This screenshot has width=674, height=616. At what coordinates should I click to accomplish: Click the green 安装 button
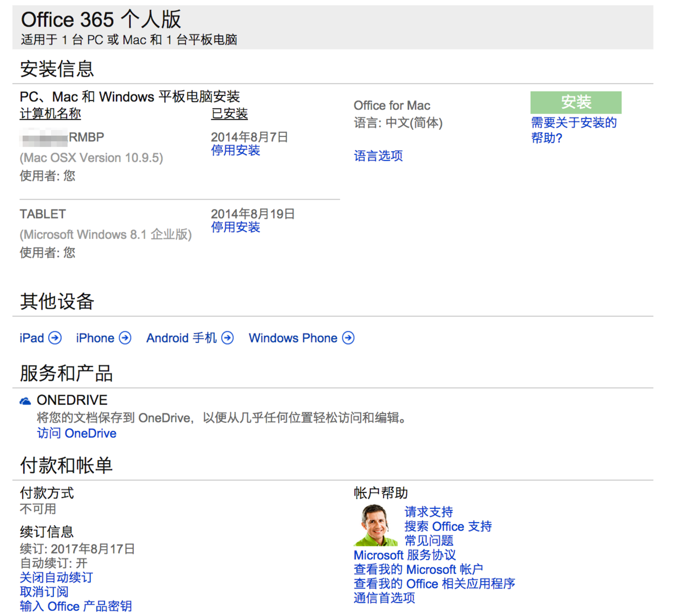pyautogui.click(x=576, y=102)
